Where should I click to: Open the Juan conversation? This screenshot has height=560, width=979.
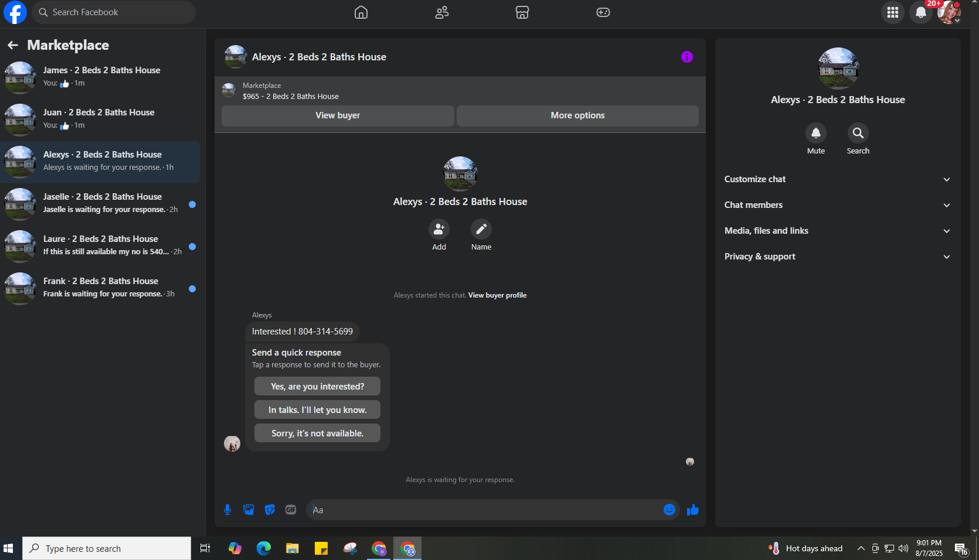pos(100,120)
